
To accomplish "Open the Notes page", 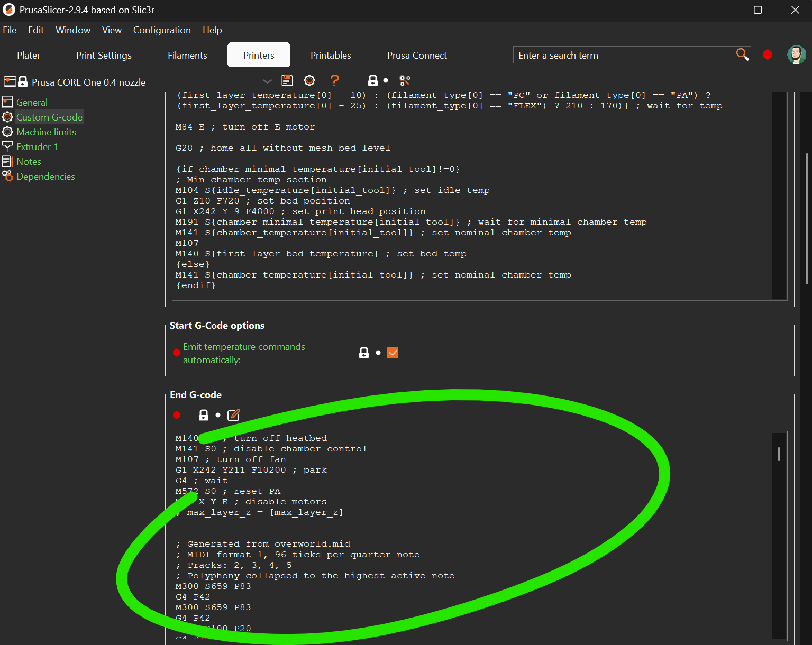I will (x=29, y=161).
